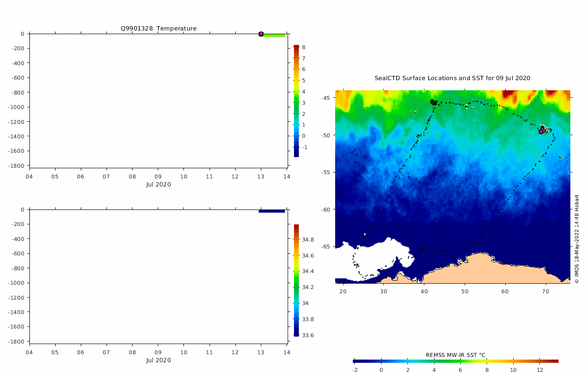Screen dimensions: 588x374
Task: Click the '-1800' depth label on the temperature plot
Action: [x=17, y=166]
